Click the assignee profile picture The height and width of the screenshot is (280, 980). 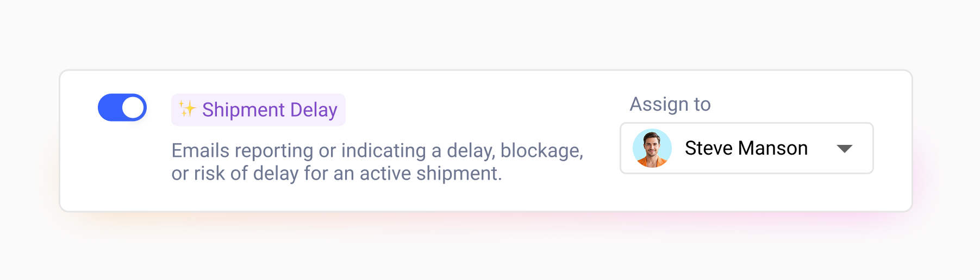pos(652,148)
